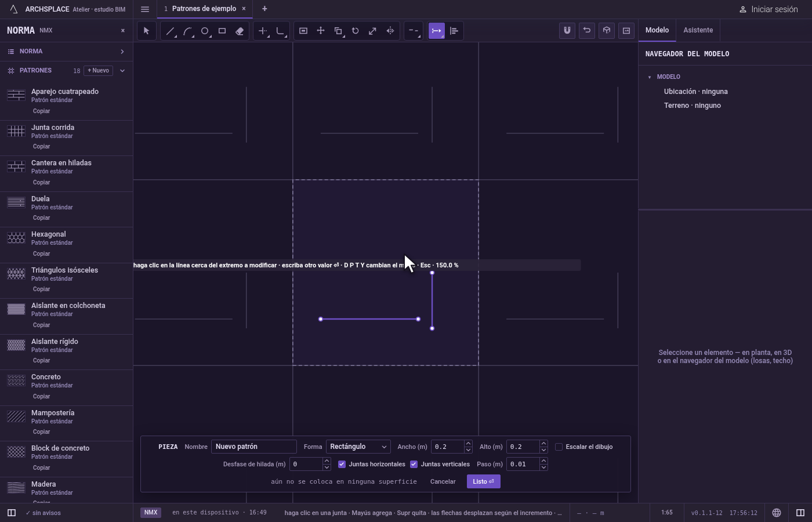Select the rectangle drawing tool
The width and height of the screenshot is (812, 522).
point(222,31)
